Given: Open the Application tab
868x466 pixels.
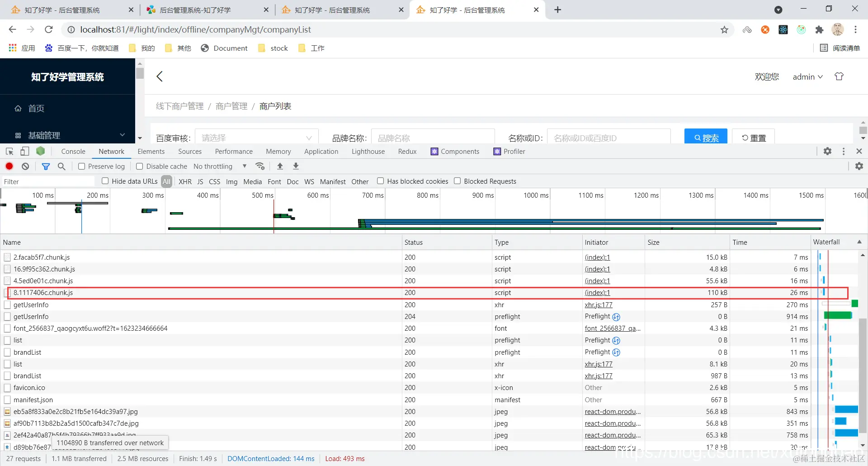Looking at the screenshot, I should (x=321, y=151).
